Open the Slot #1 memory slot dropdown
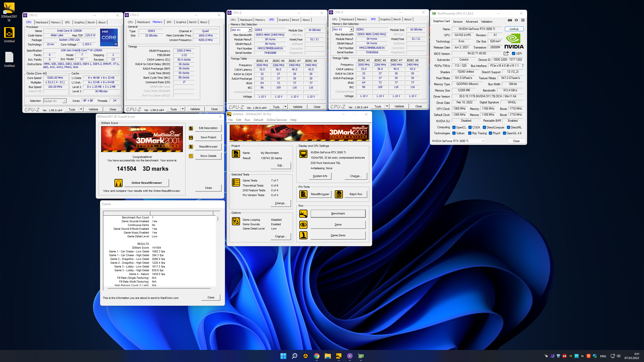The height and width of the screenshot is (362, 644). [250, 30]
